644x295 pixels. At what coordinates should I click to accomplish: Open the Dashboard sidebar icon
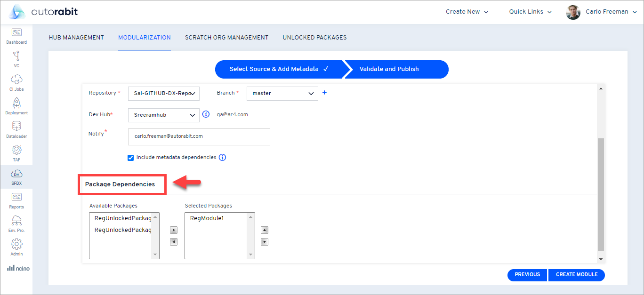pos(16,33)
